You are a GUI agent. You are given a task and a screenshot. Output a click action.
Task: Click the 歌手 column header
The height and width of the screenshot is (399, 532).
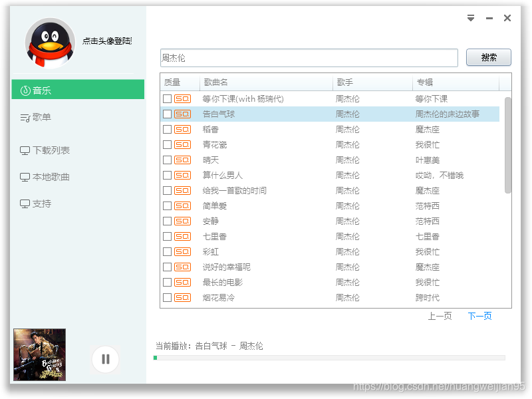(x=372, y=82)
